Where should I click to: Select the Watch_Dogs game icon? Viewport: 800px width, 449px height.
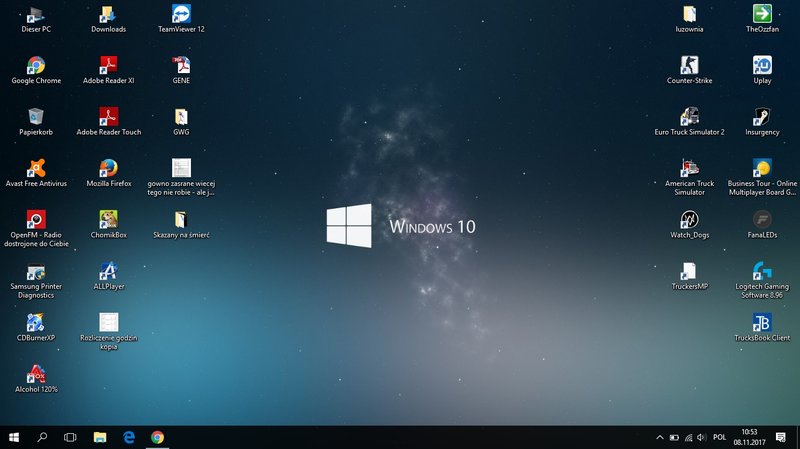[x=689, y=220]
